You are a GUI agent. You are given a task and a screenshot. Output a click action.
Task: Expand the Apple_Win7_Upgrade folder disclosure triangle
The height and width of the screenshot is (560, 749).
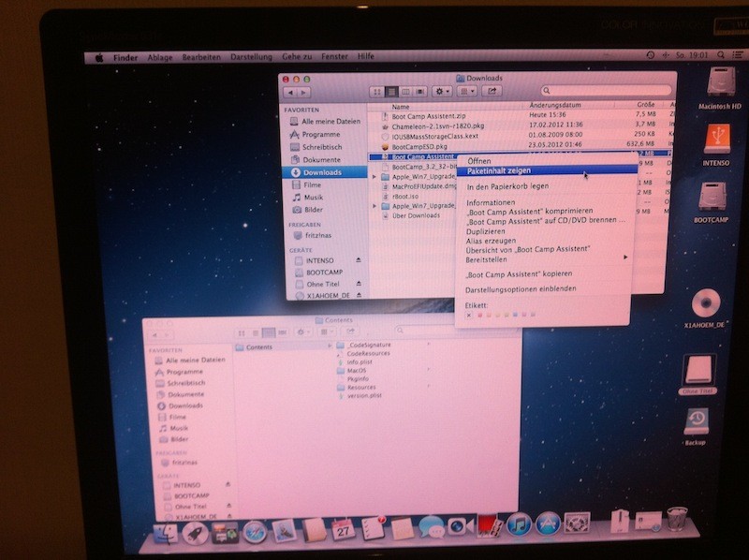click(374, 176)
